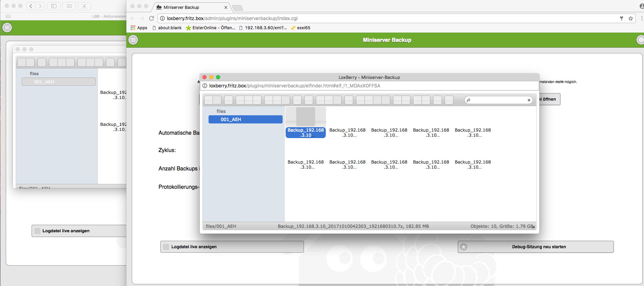
Task: Select the greyed '001_AEH' folder in Safari
Action: tap(59, 82)
